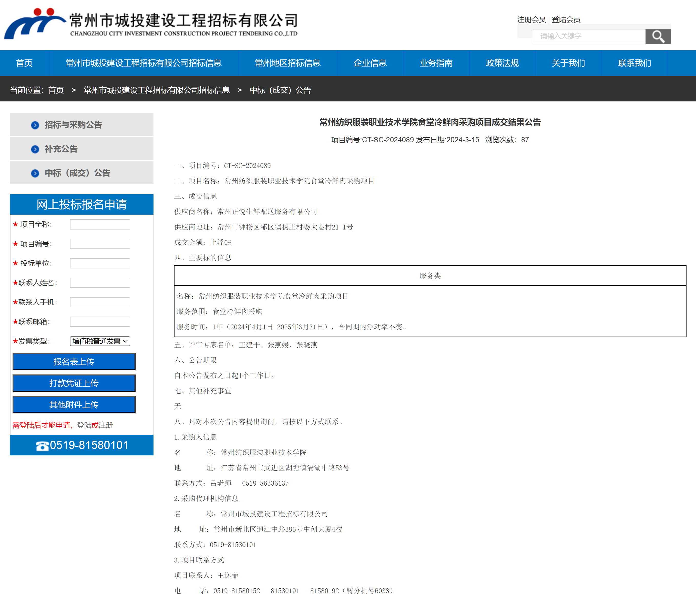Select 业务指南 in the navigation bar
696x616 pixels.
click(x=436, y=63)
